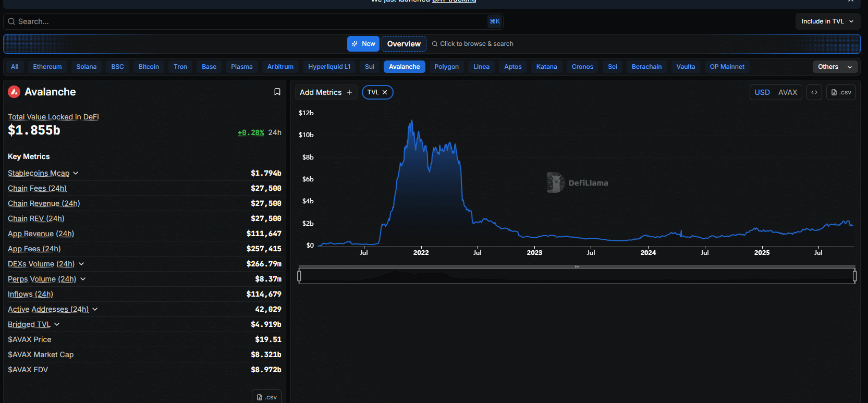Select the Ethereum chain tab
Image resolution: width=868 pixels, height=403 pixels.
(x=47, y=67)
